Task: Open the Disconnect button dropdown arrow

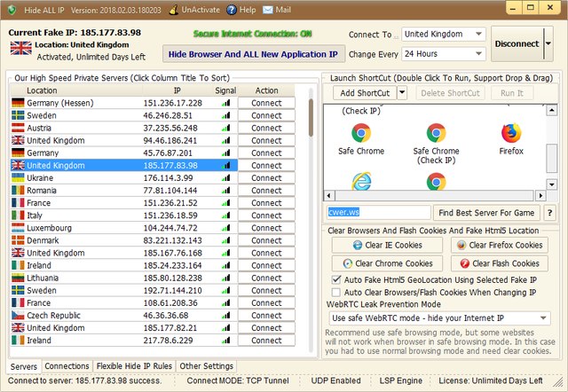Action: 548,43
